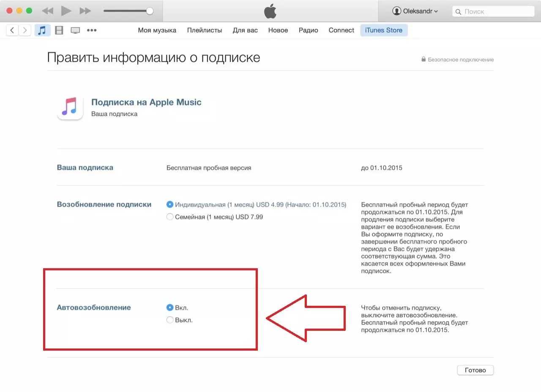Click the Play button
541x392 pixels.
point(66,11)
